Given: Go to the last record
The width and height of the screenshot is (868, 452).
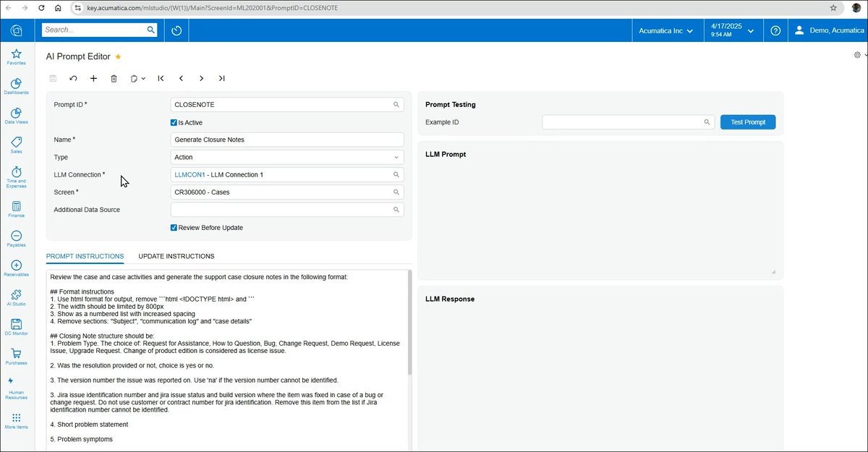Looking at the screenshot, I should pyautogui.click(x=221, y=78).
